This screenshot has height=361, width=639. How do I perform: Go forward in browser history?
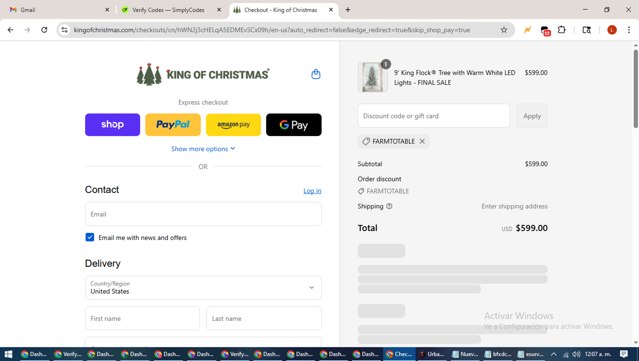(27, 30)
